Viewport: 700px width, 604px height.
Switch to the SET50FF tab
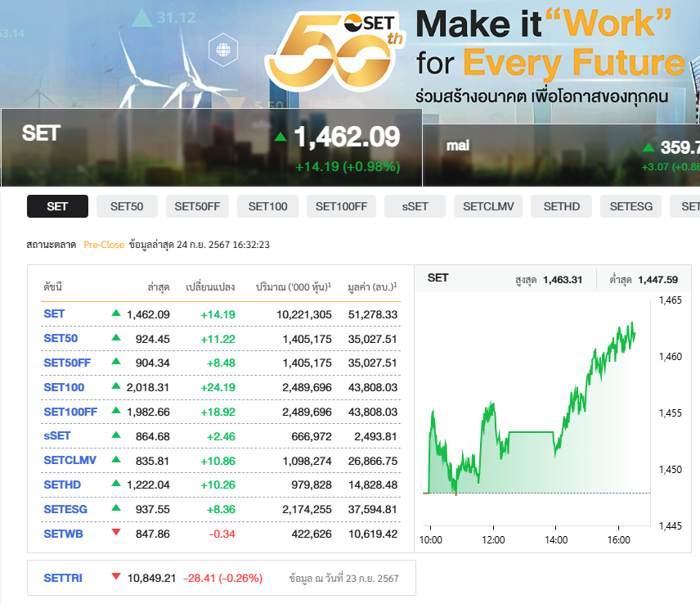pos(197,206)
